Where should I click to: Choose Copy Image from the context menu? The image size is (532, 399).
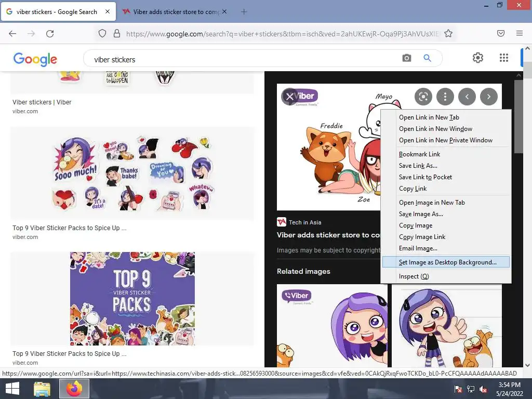click(x=446, y=225)
